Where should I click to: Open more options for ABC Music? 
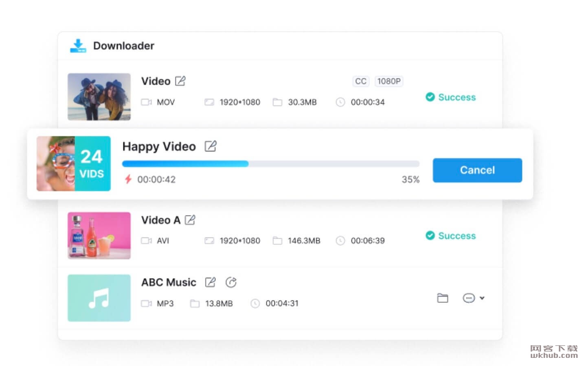(469, 298)
